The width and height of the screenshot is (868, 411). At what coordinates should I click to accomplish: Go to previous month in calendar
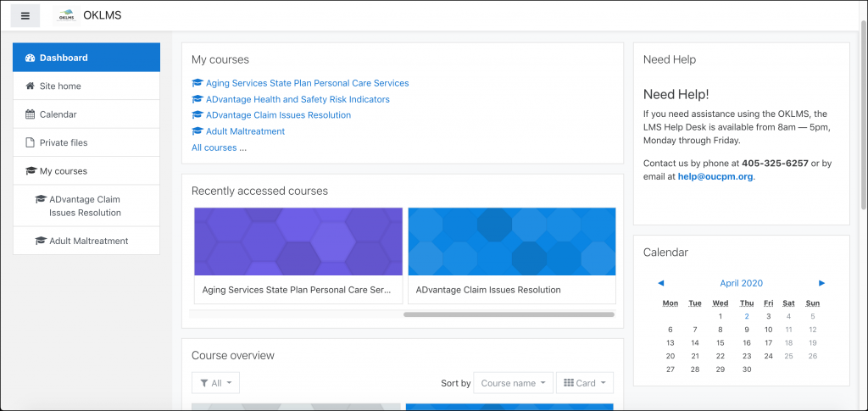pos(660,283)
